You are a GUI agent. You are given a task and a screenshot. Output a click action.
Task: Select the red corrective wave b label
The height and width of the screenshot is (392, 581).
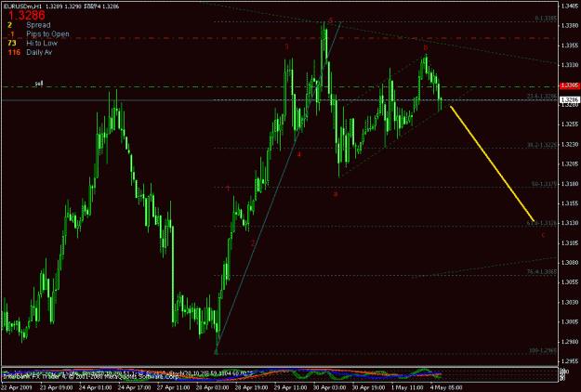click(426, 47)
